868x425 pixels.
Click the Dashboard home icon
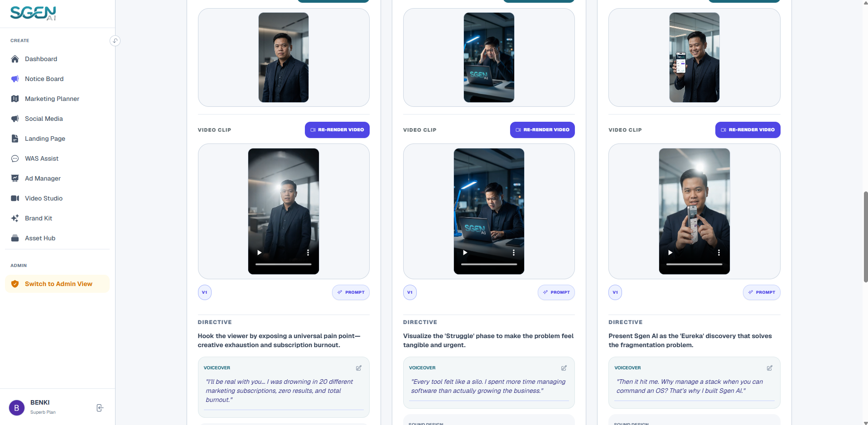[x=15, y=59]
